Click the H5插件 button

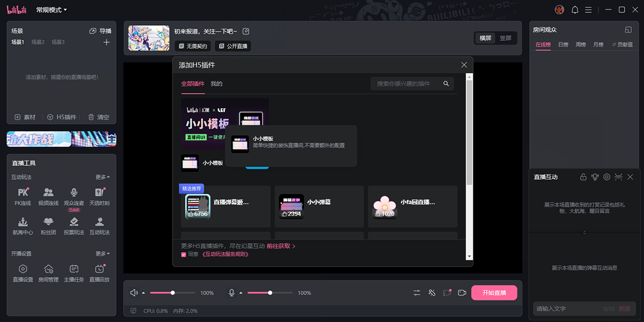click(62, 117)
